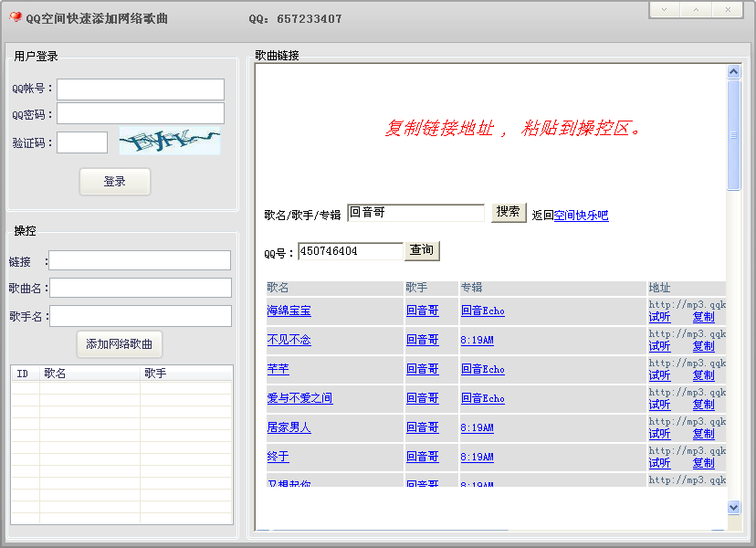Click the 歌手名 input field
This screenshot has height=548, width=756.
tap(141, 316)
